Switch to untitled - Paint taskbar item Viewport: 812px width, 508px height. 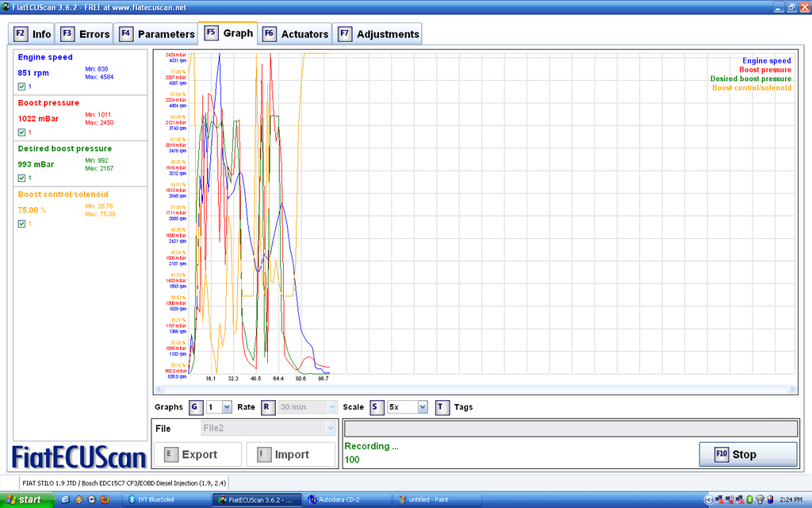pos(438,500)
